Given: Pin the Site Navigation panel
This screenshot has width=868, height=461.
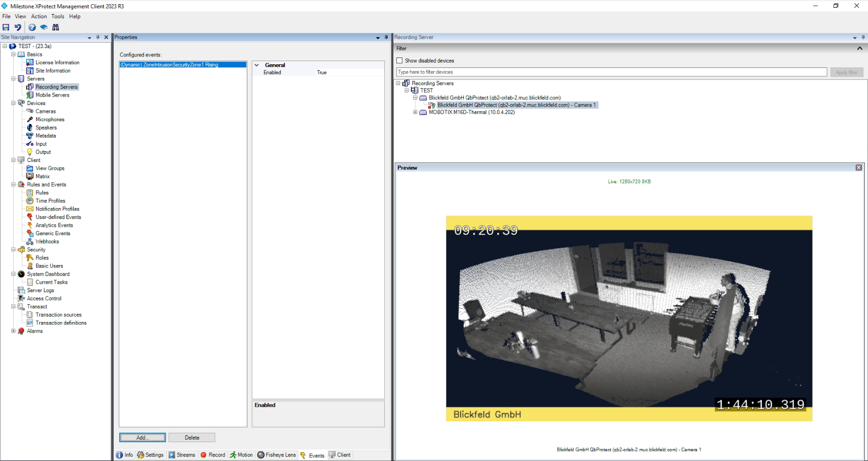Looking at the screenshot, I should [98, 37].
